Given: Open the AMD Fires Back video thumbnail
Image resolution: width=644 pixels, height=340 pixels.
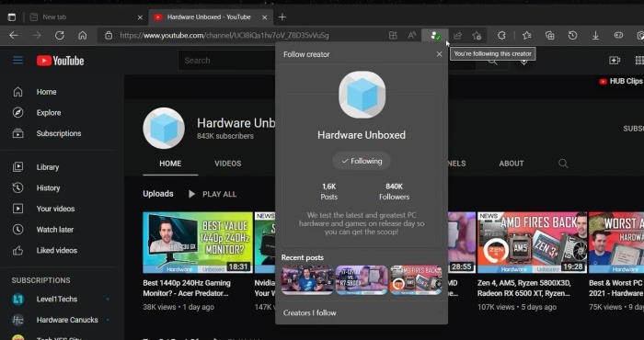Looking at the screenshot, I should point(533,243).
